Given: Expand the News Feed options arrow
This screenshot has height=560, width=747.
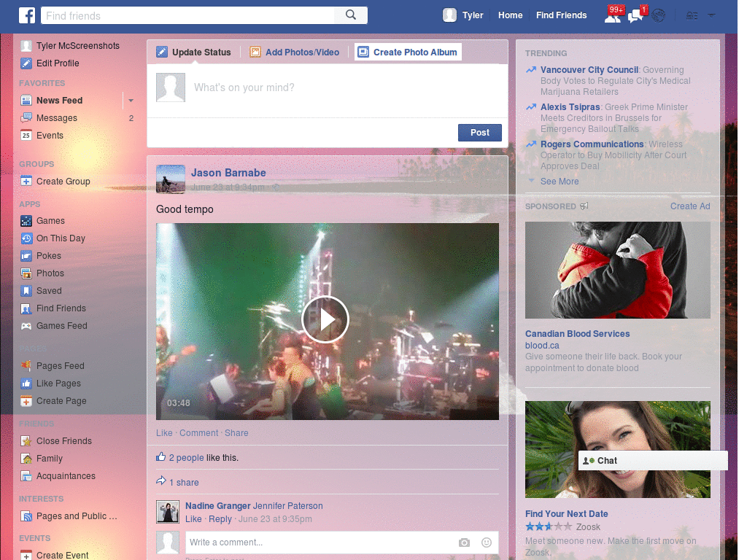Looking at the screenshot, I should coord(131,101).
